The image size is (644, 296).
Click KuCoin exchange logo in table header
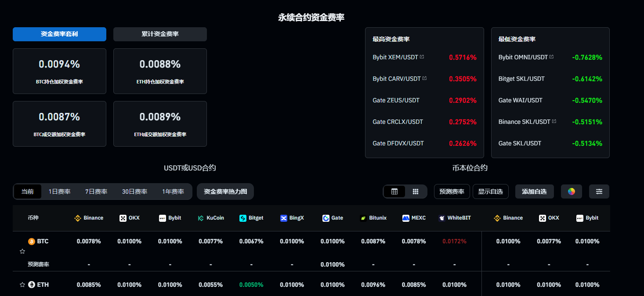click(x=201, y=218)
